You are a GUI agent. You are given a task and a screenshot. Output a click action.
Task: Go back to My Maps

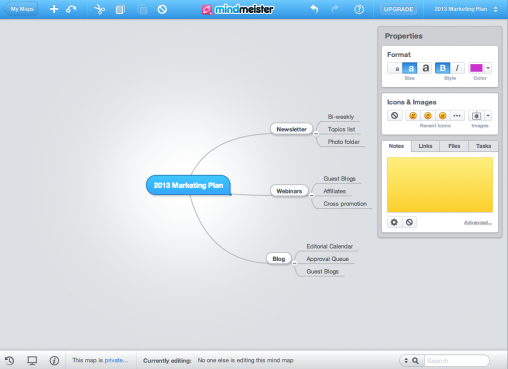point(21,9)
